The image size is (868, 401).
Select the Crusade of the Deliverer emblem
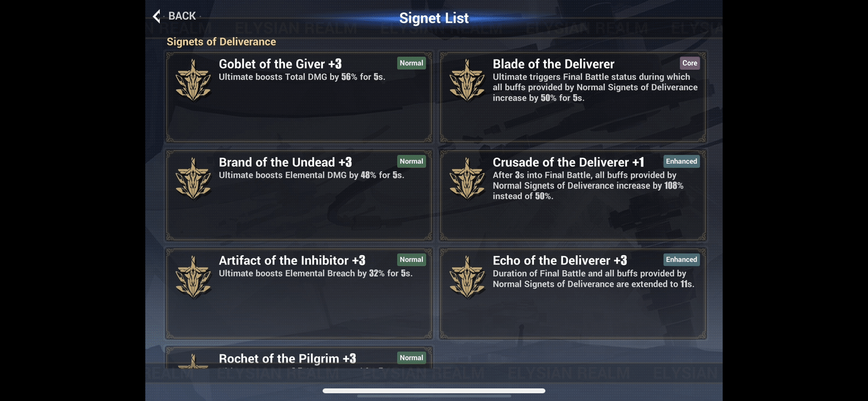(467, 178)
